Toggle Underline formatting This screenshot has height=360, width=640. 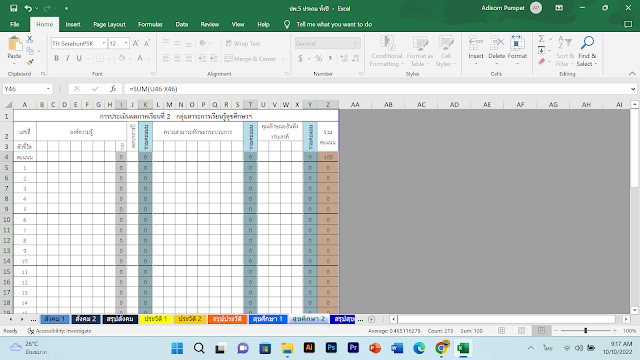coord(79,58)
